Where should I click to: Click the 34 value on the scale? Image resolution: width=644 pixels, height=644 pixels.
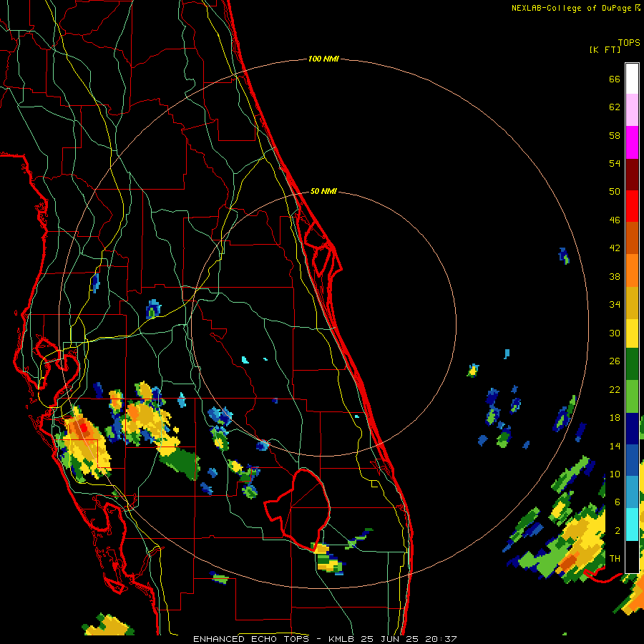pyautogui.click(x=615, y=305)
